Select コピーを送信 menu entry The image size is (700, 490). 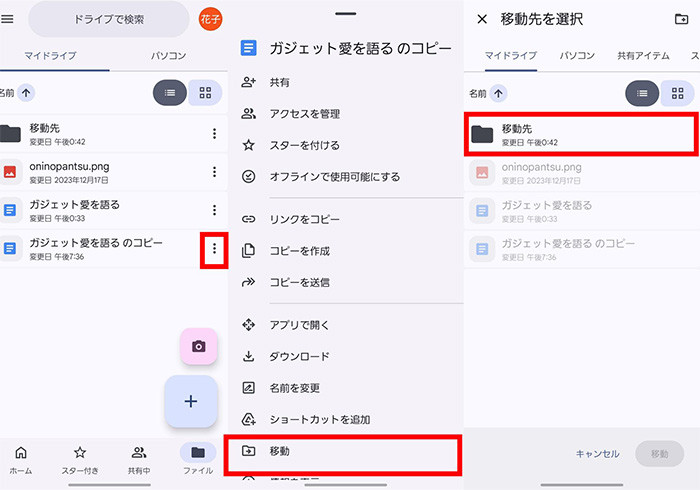(346, 282)
